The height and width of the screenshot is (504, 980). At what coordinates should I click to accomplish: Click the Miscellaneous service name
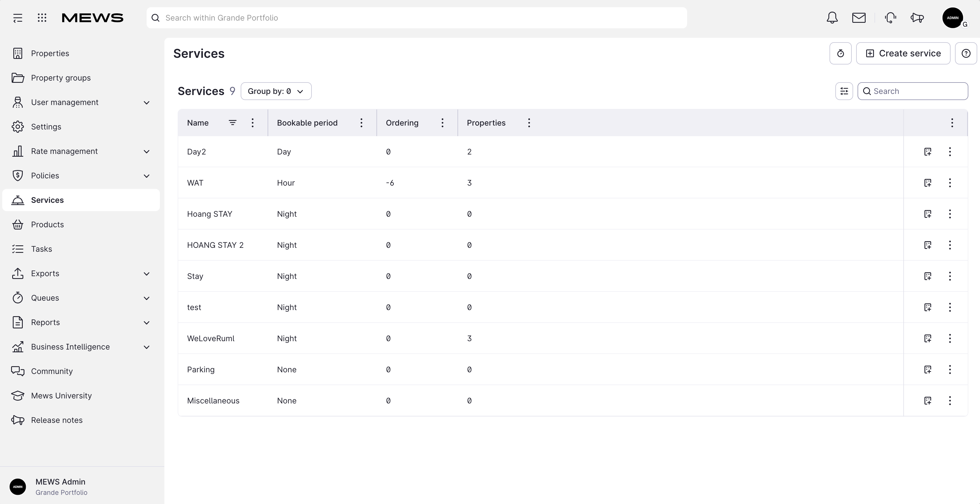(x=213, y=400)
